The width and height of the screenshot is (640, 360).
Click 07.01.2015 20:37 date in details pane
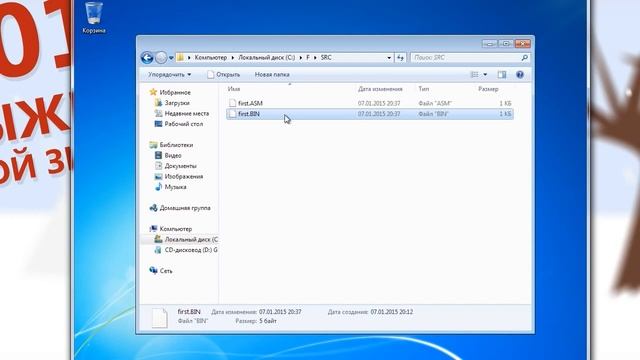tap(280, 312)
